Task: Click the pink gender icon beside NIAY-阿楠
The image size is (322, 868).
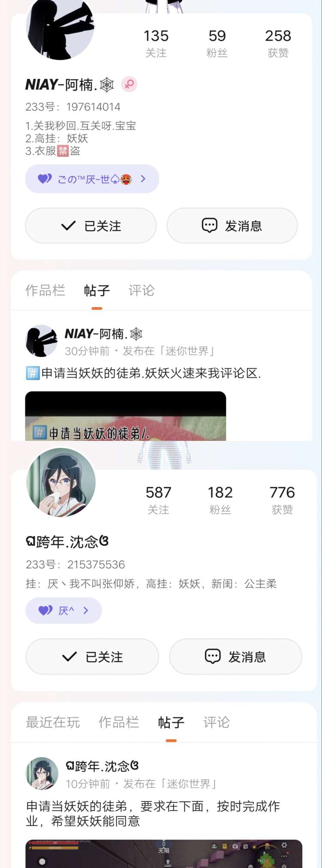Action: (129, 84)
